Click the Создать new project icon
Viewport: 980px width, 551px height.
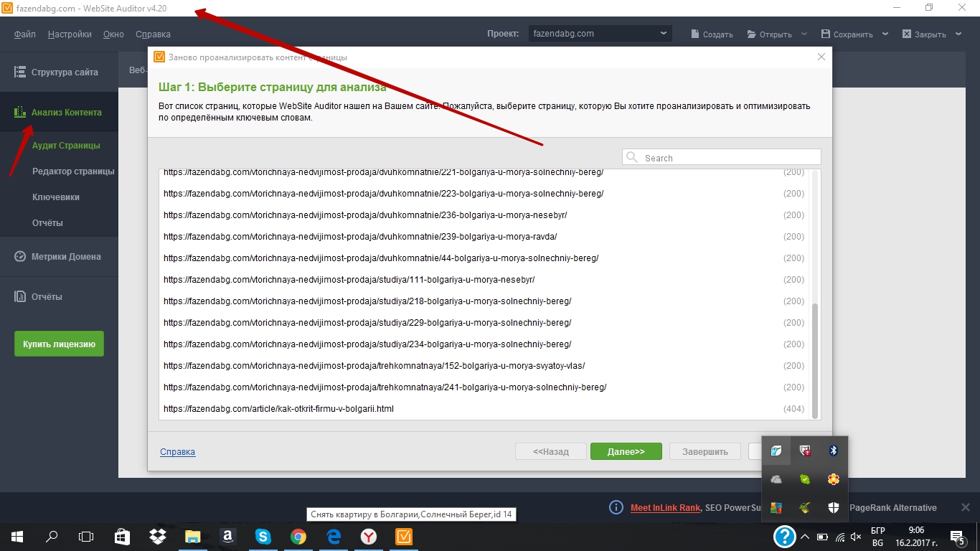(695, 34)
